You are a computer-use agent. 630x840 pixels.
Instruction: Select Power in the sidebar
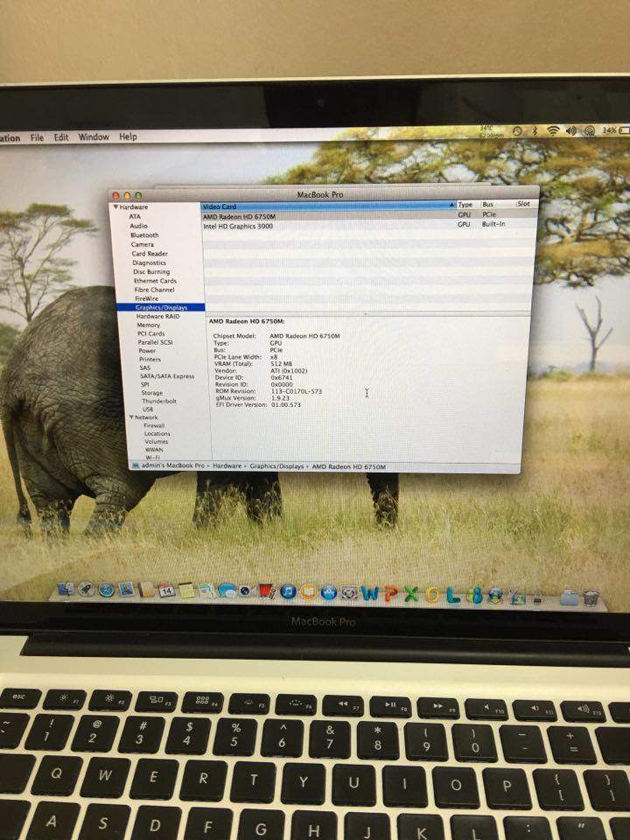pos(147,350)
